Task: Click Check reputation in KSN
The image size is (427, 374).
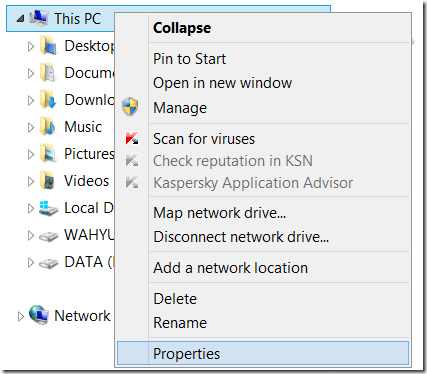Action: (x=263, y=161)
